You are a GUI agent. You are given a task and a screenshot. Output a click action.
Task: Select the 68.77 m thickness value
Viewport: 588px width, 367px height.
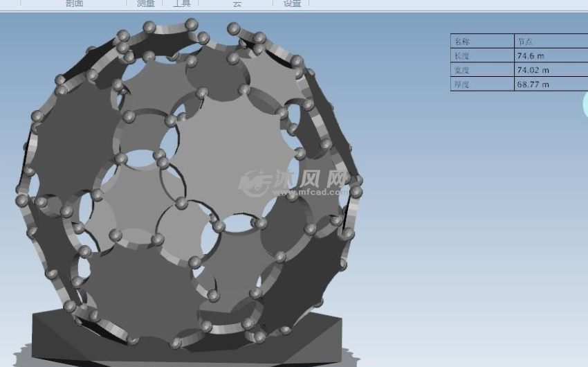click(550, 84)
